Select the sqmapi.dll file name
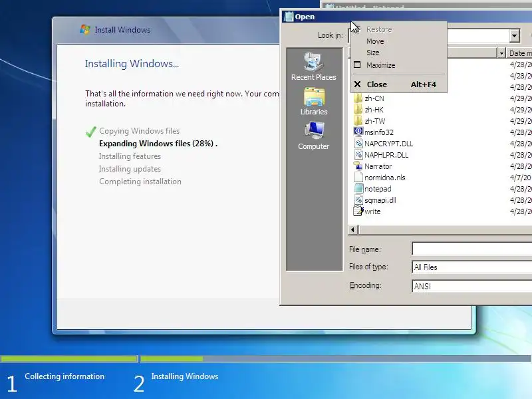This screenshot has height=399, width=532. 380,200
